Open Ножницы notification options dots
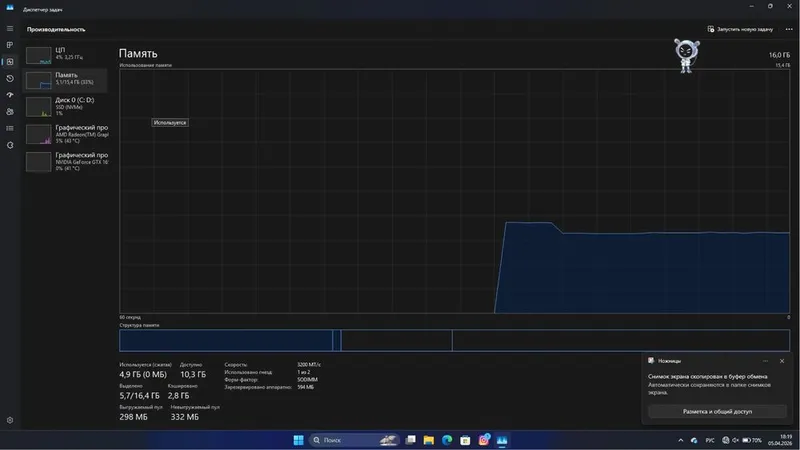Image resolution: width=800 pixels, height=450 pixels. click(x=765, y=361)
